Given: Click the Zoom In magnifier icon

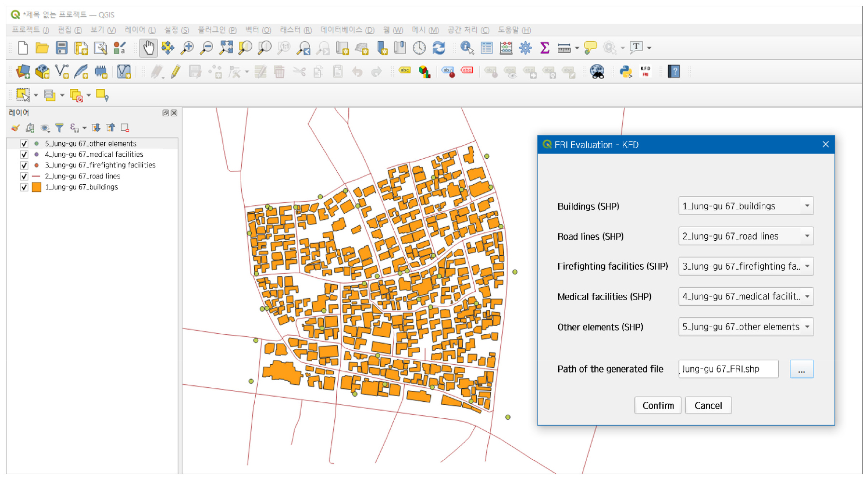Looking at the screenshot, I should [x=187, y=48].
